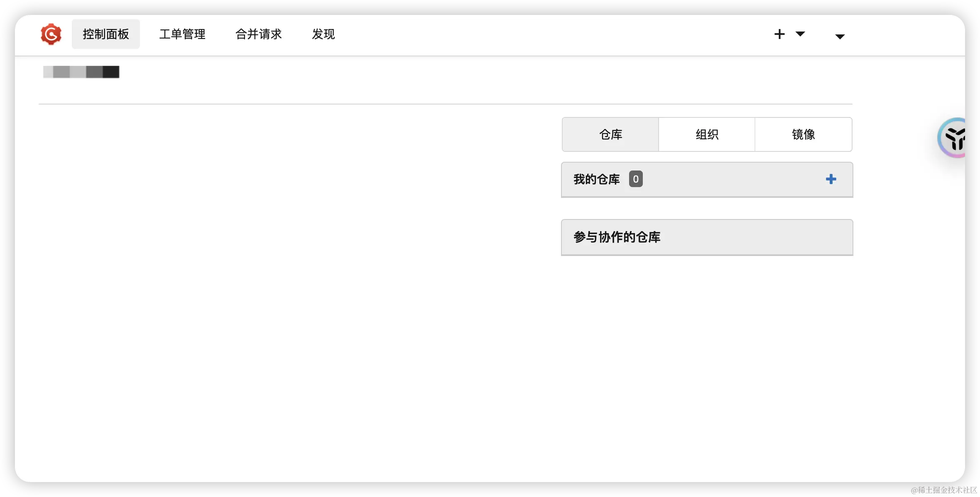
Task: Click the blue plus icon to create a repository
Action: tap(831, 179)
